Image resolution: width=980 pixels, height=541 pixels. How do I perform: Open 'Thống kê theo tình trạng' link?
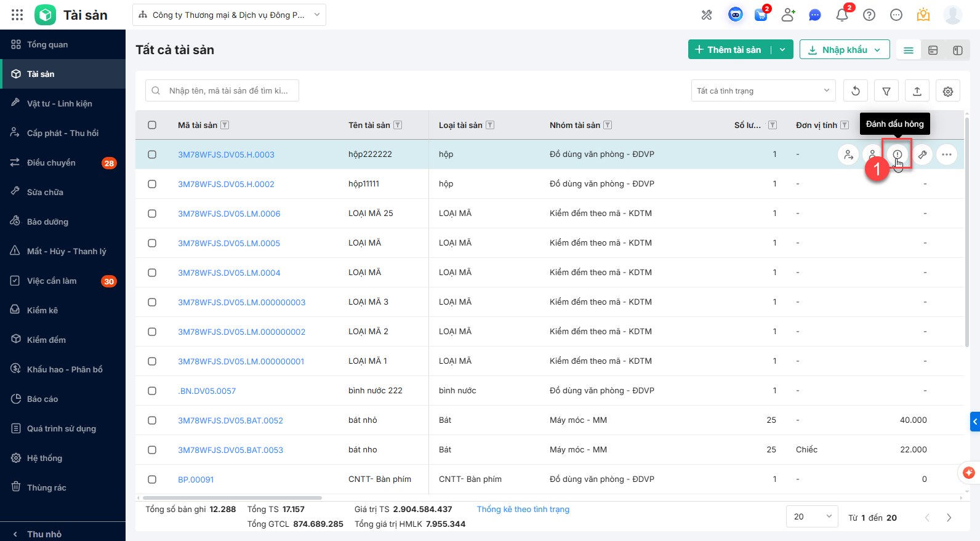[x=523, y=509]
